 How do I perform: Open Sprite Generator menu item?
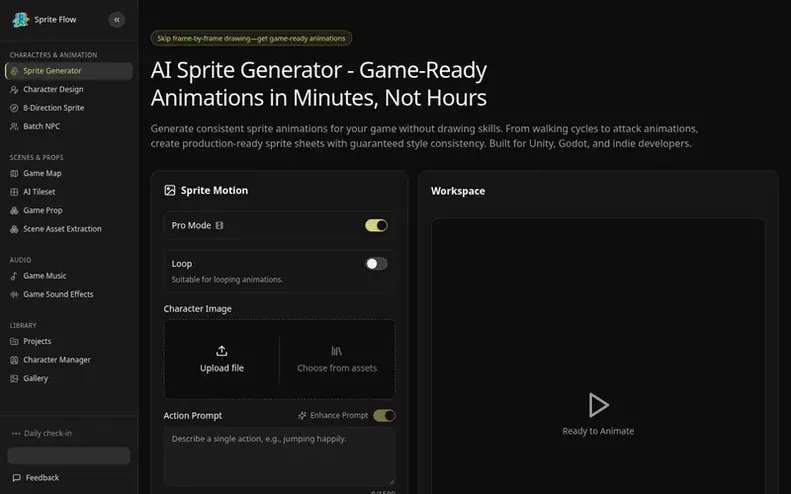coord(69,71)
